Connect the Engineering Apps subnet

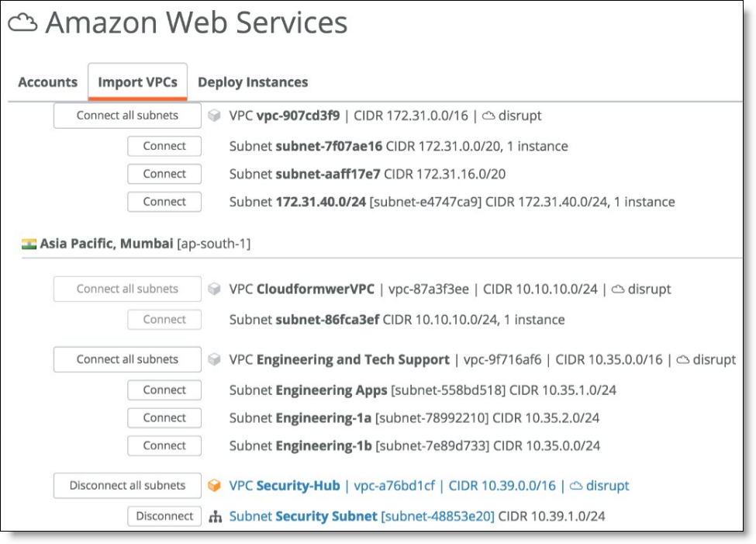tap(164, 390)
